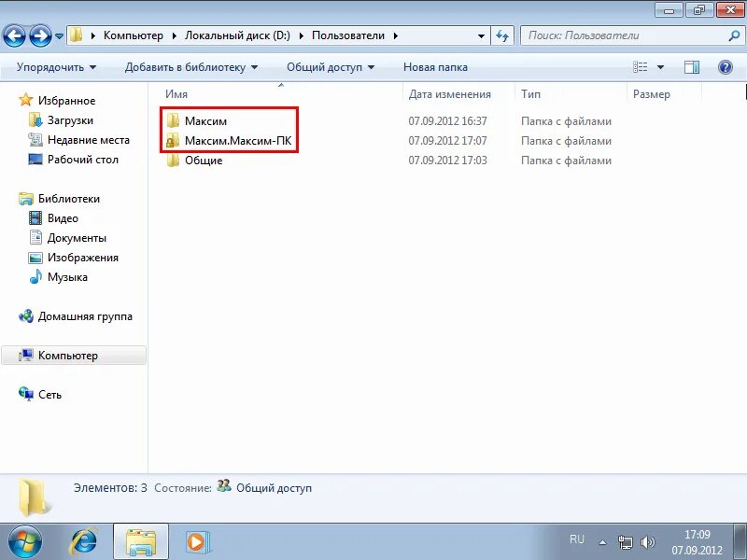This screenshot has width=747, height=560.
Task: Click the magnifier search icon
Action: 734,35
